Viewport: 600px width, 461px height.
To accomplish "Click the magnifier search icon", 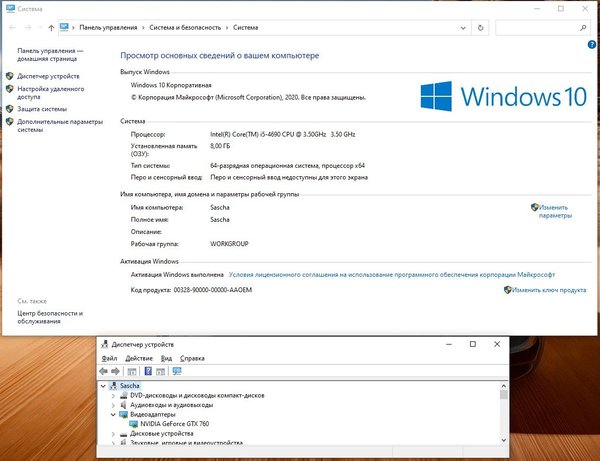I will [x=583, y=28].
